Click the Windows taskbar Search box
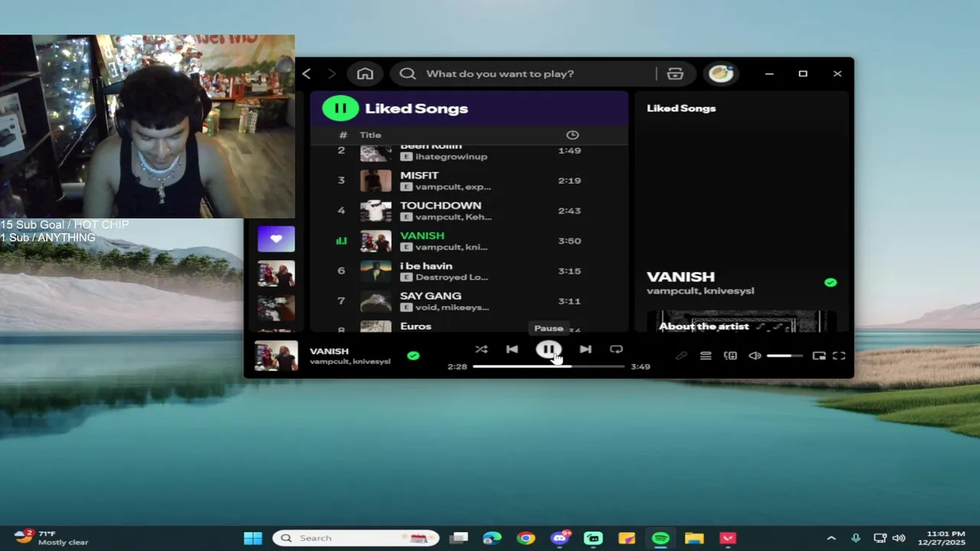Screen dimensions: 980x551 [356, 538]
